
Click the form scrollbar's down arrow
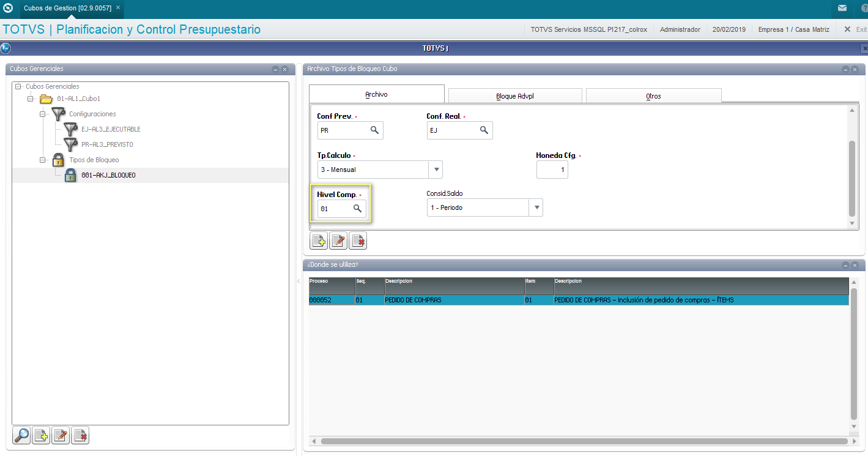click(852, 223)
